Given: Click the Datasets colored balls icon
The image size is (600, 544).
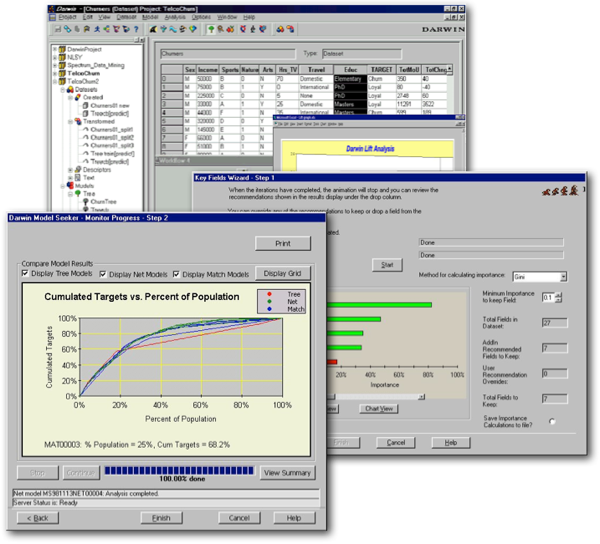Looking at the screenshot, I should [x=70, y=90].
